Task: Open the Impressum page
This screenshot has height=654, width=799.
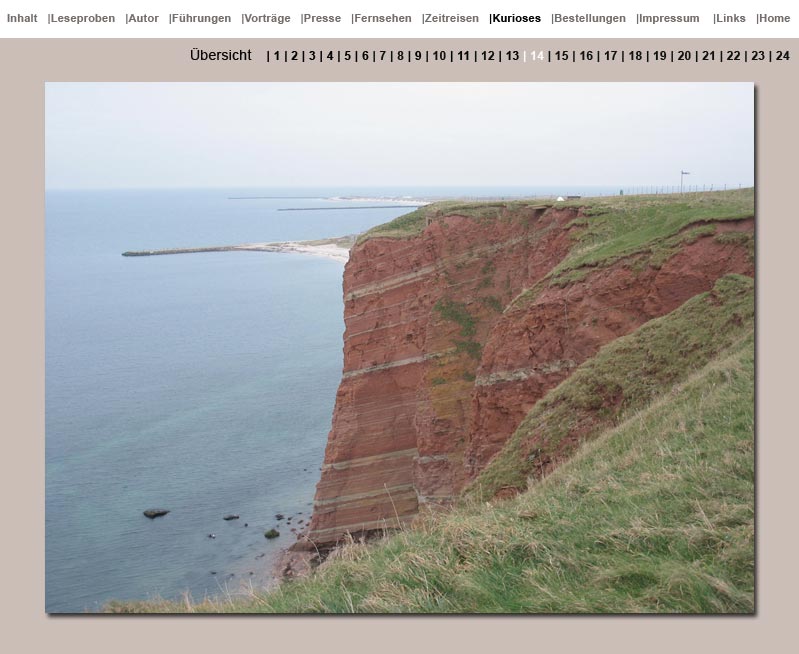Action: [x=669, y=18]
